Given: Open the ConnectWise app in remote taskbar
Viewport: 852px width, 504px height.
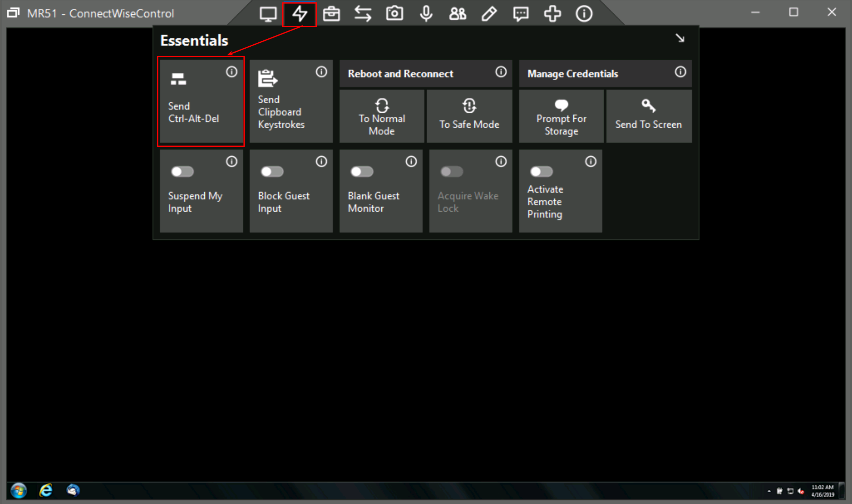Looking at the screenshot, I should (x=73, y=491).
